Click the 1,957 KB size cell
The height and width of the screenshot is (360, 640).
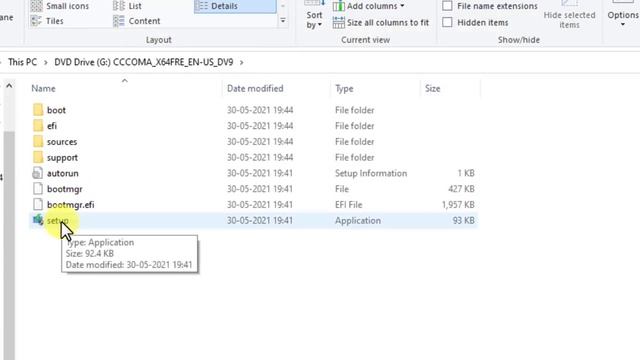[458, 205]
